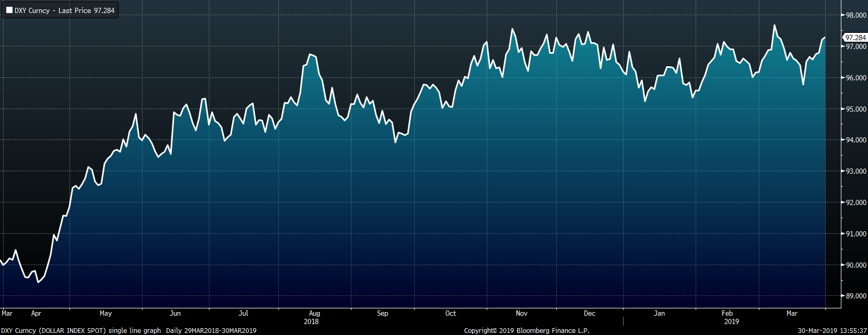The width and height of the screenshot is (868, 335).
Task: Click the 30-Mar-2019 13:55:37 timestamp
Action: [832, 331]
